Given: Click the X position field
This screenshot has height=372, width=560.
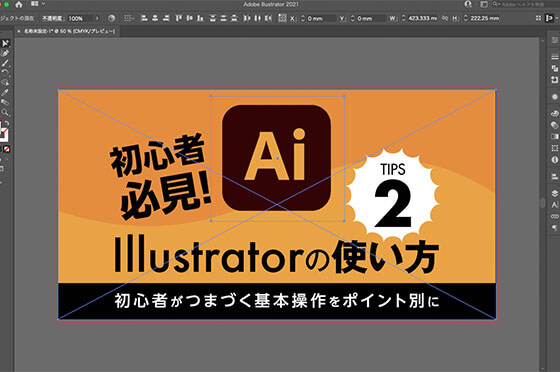Looking at the screenshot, I should pos(321,18).
